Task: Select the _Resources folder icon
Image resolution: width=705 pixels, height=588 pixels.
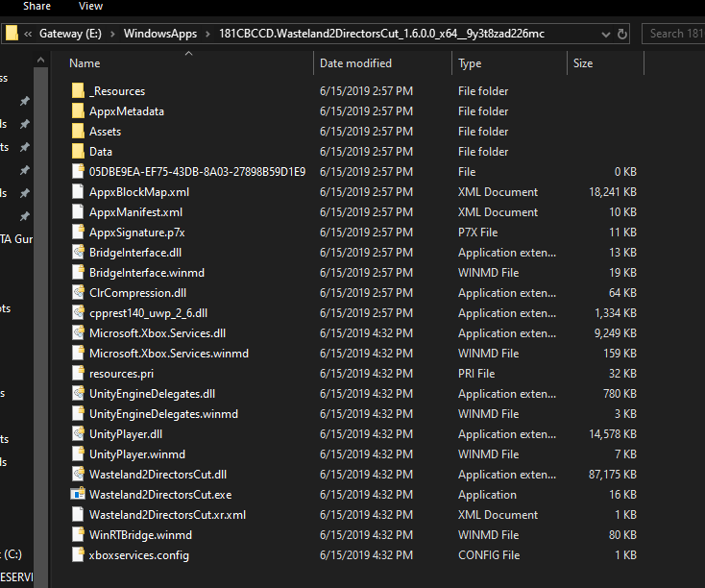Action: pos(78,90)
